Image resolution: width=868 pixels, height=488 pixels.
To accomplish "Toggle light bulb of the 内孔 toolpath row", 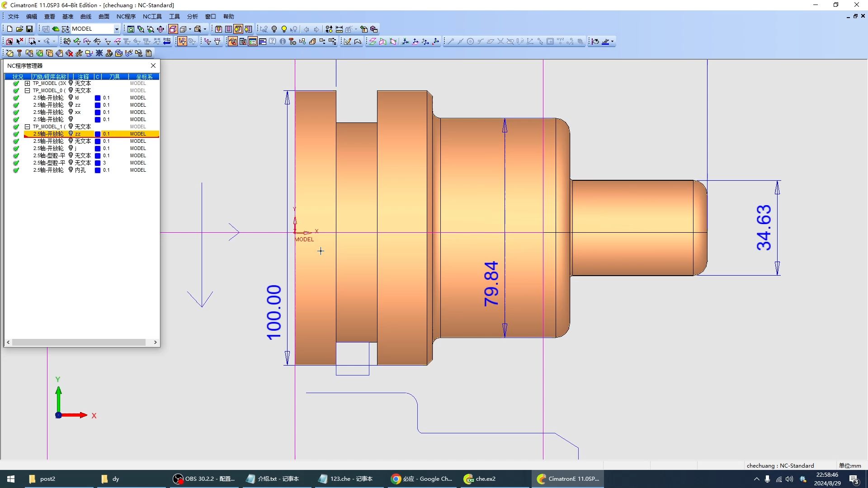I will click(71, 170).
